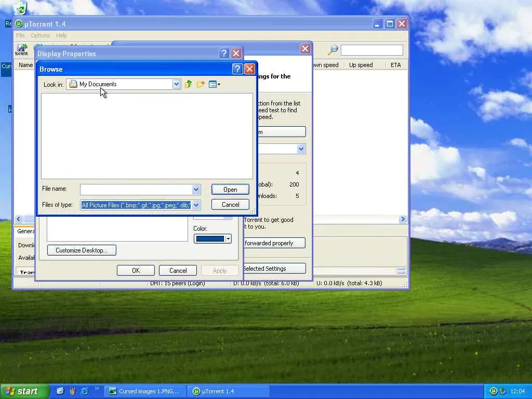The height and width of the screenshot is (399, 532).
Task: Sort by the ETA column header
Action: (x=395, y=65)
